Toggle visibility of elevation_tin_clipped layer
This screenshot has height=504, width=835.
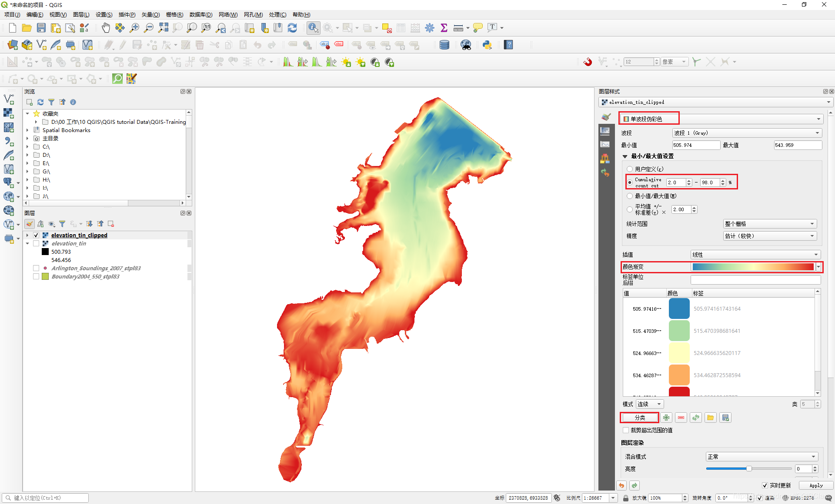36,235
